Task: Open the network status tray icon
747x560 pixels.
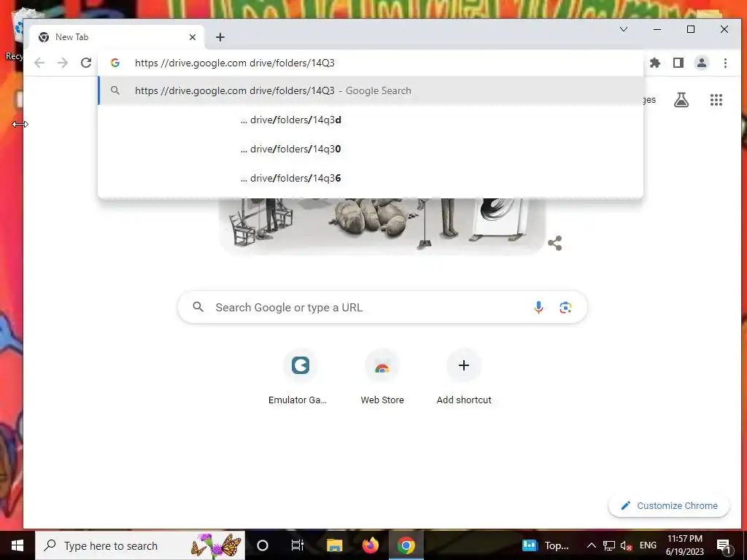Action: [609, 545]
